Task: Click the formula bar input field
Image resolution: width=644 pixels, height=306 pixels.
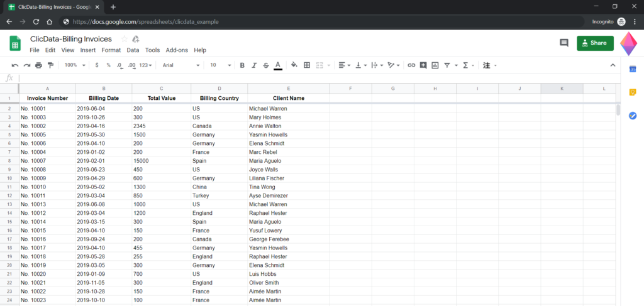Action: pyautogui.click(x=314, y=78)
